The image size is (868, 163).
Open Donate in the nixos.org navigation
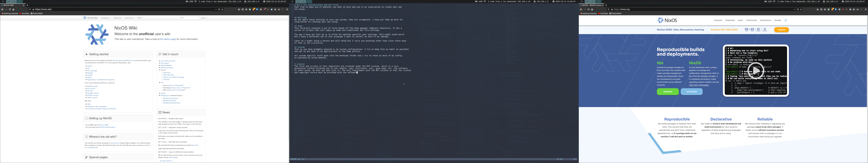pyautogui.click(x=778, y=20)
